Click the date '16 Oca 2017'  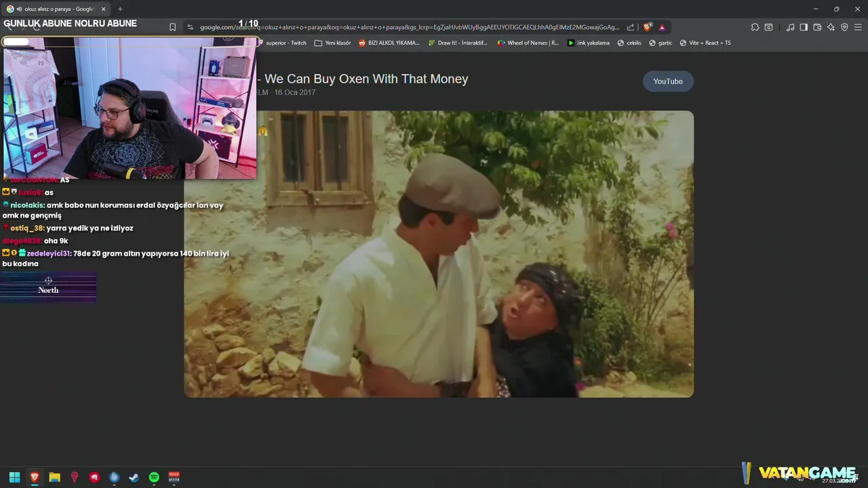[295, 92]
